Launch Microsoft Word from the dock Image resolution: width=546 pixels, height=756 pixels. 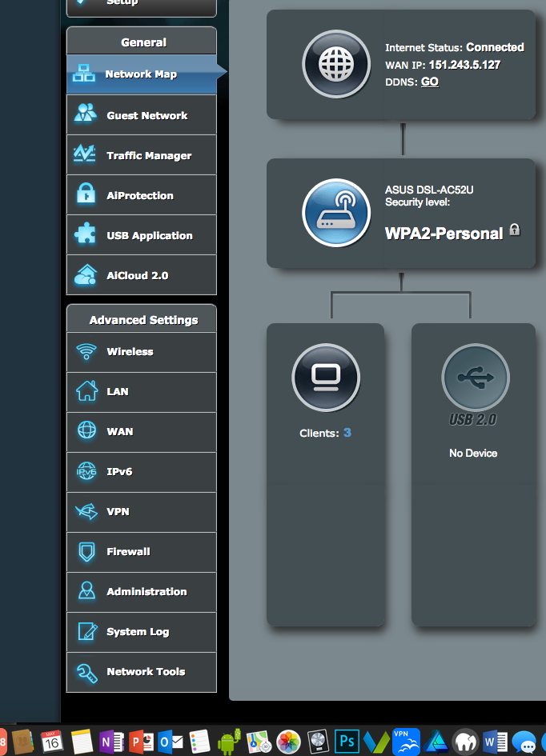point(495,742)
